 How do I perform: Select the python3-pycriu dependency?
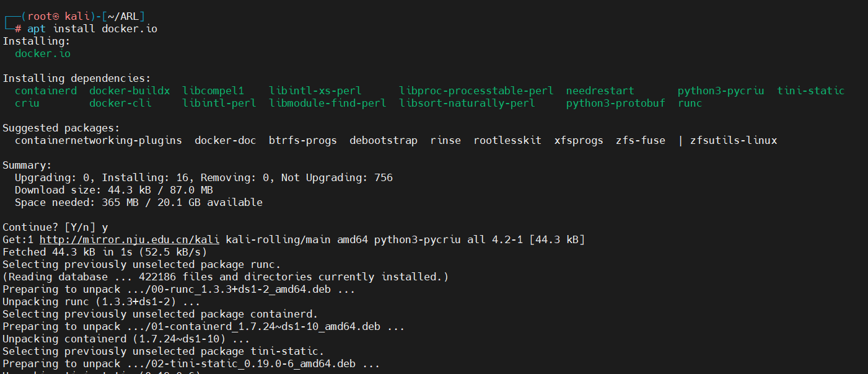pyautogui.click(x=721, y=91)
